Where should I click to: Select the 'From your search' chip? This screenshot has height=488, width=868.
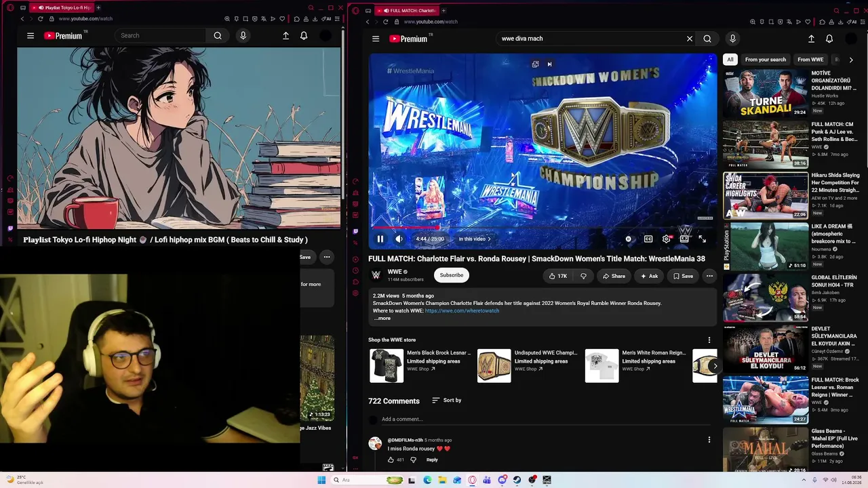766,60
